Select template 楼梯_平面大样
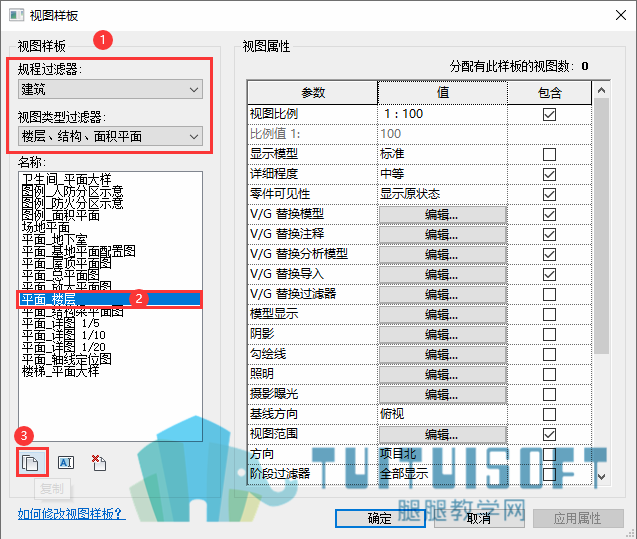This screenshot has height=539, width=637. 60,371
